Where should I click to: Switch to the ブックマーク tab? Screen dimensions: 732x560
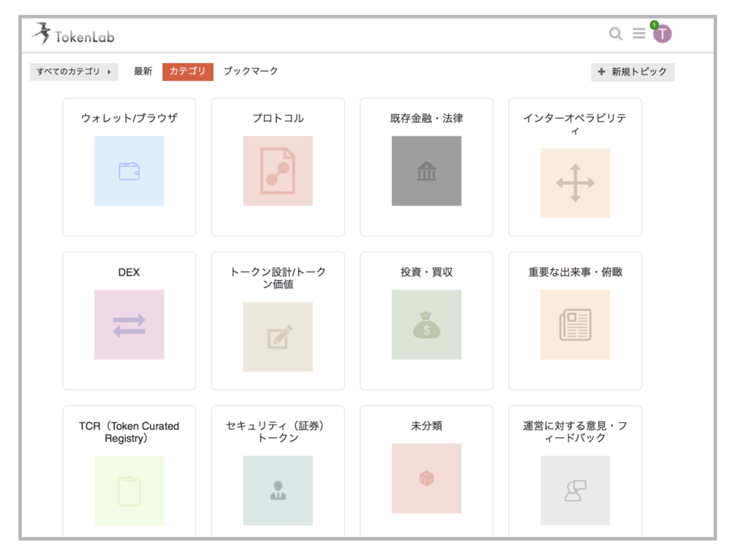(x=251, y=71)
